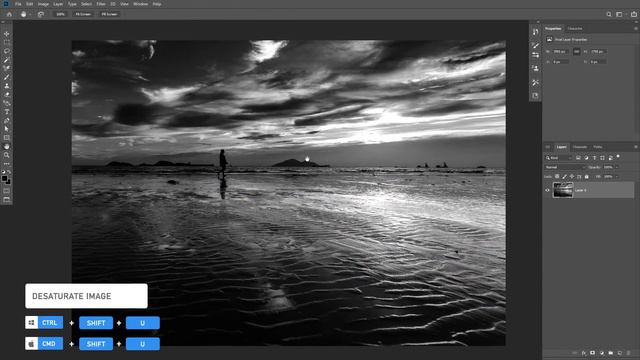Image resolution: width=640 pixels, height=360 pixels.
Task: Open the File menu
Action: (x=18, y=4)
